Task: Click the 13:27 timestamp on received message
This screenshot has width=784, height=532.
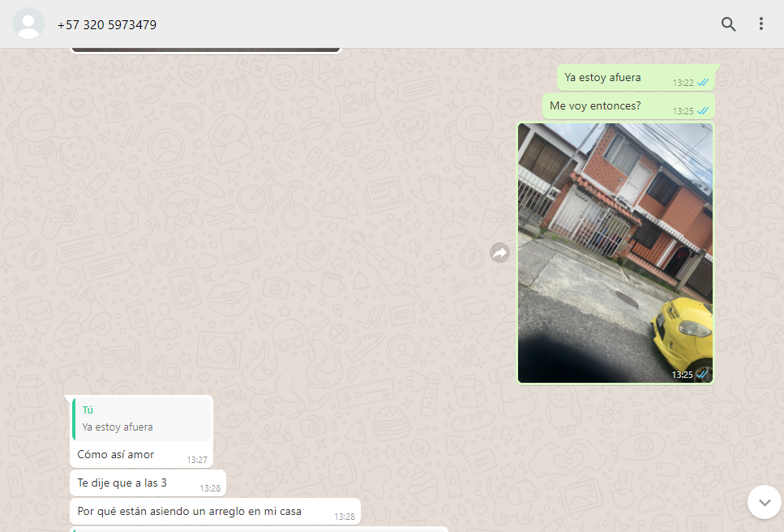Action: tap(197, 460)
